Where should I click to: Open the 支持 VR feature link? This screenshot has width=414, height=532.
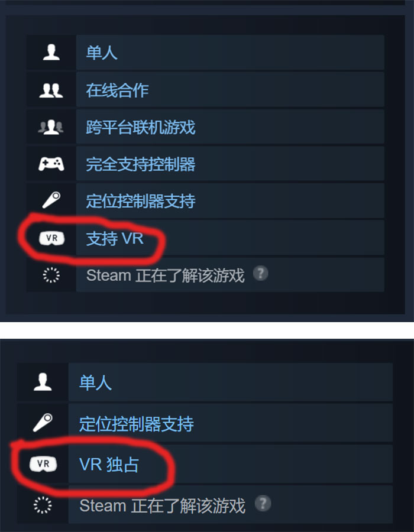coord(115,238)
